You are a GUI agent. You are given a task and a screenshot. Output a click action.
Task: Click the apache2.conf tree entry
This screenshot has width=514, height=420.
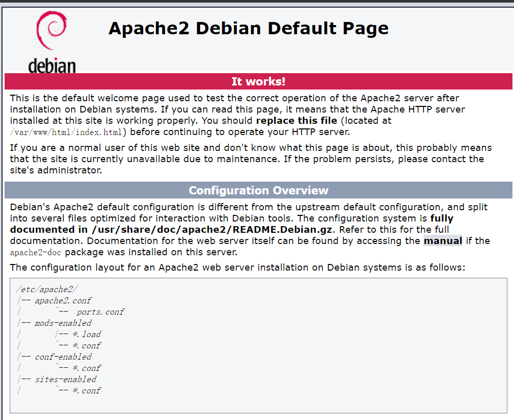pos(63,301)
